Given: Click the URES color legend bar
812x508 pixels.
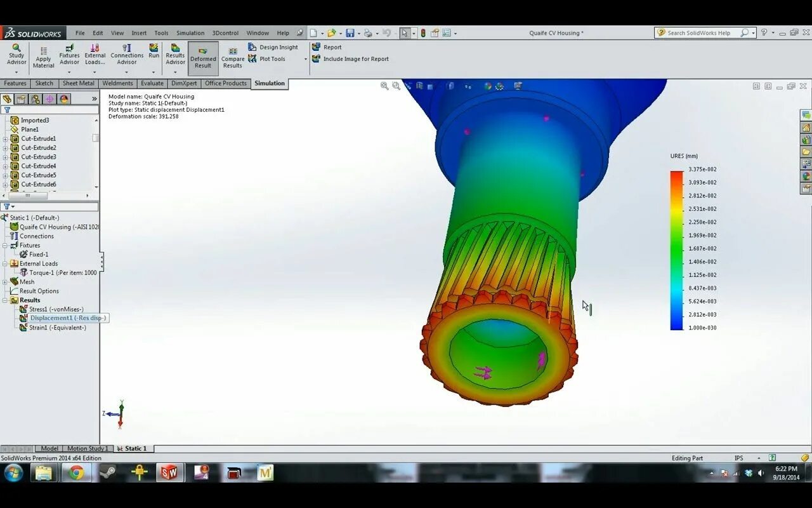Looking at the screenshot, I should (677, 250).
